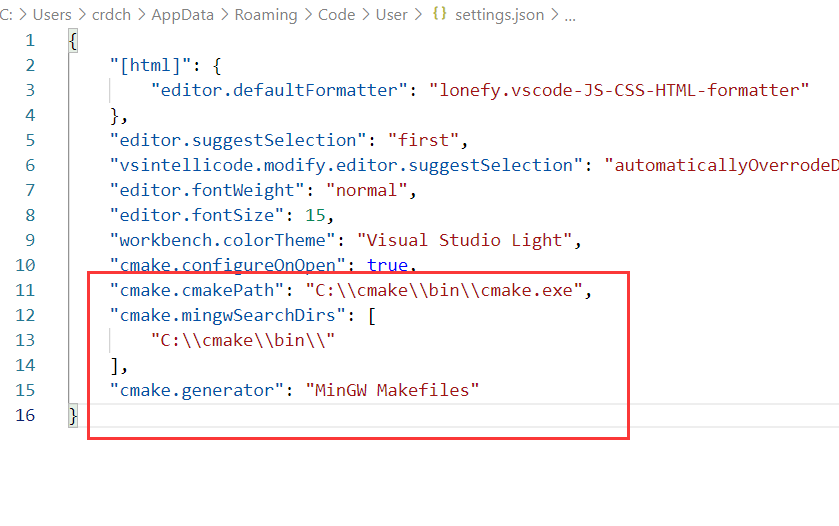Click the 'settings.json' breadcrumb file name
The width and height of the screenshot is (839, 526).
coord(499,14)
